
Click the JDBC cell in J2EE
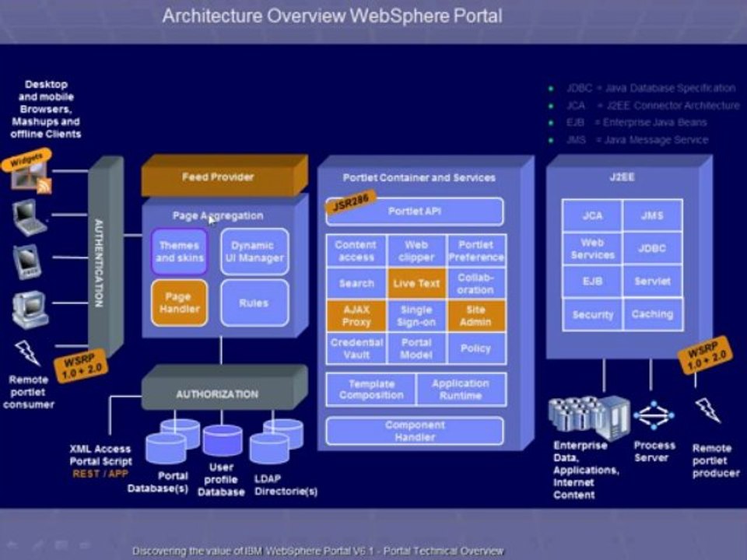click(x=652, y=249)
